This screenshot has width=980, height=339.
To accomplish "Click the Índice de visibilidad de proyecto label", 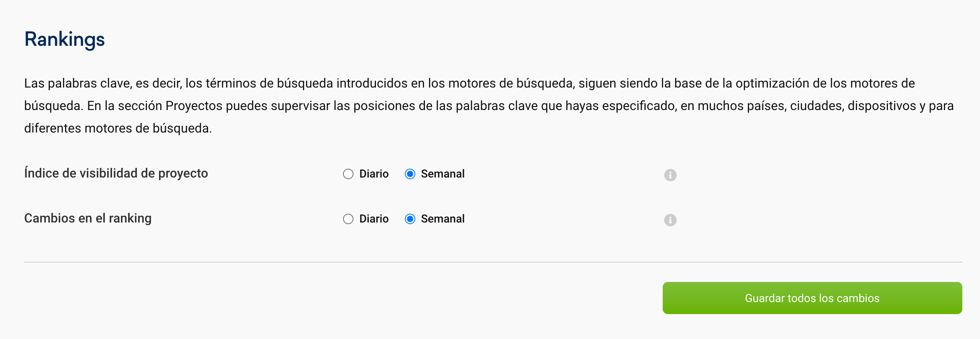I will (x=116, y=173).
